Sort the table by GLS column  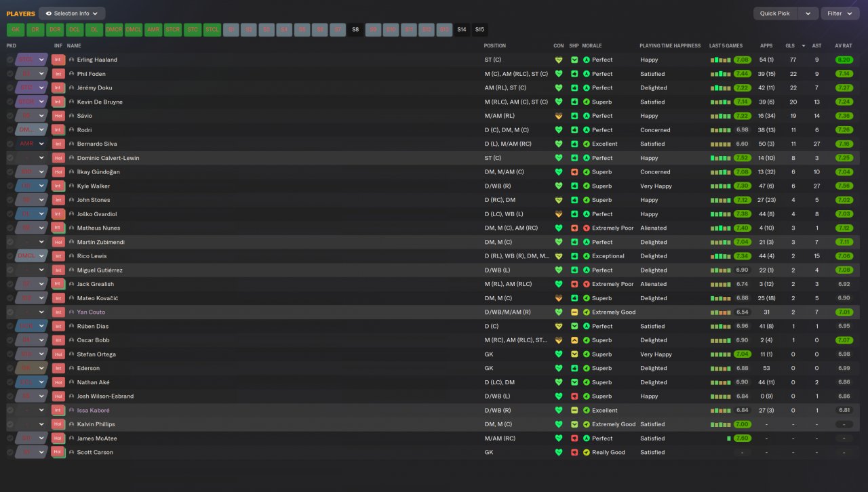click(x=790, y=46)
